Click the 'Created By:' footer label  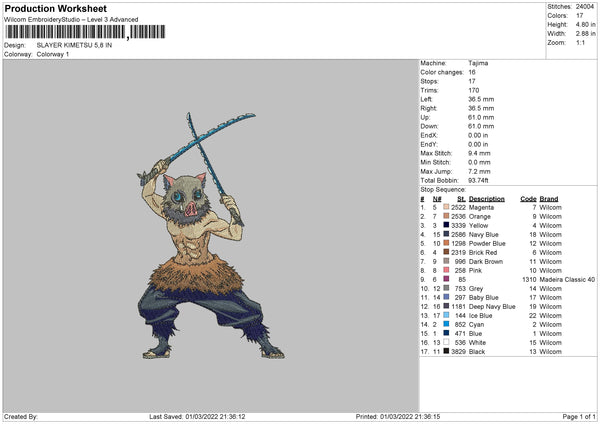(21, 417)
